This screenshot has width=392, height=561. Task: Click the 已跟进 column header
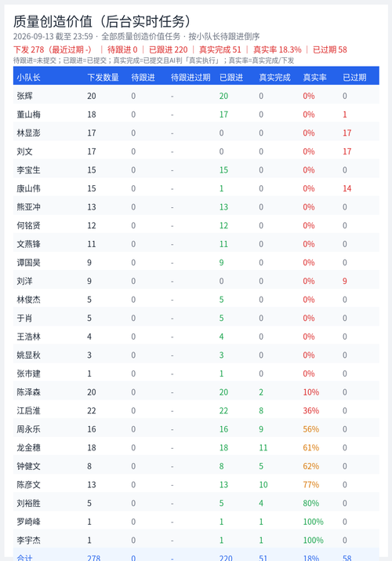[231, 77]
